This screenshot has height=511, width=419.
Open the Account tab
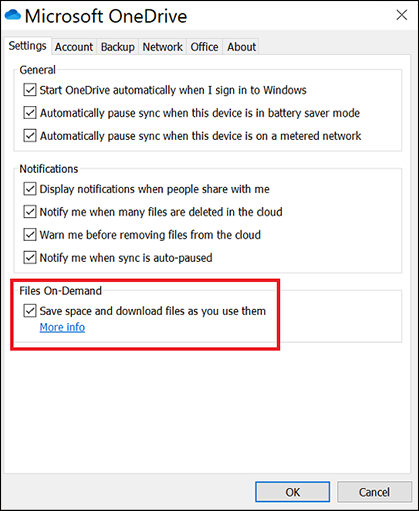(74, 47)
